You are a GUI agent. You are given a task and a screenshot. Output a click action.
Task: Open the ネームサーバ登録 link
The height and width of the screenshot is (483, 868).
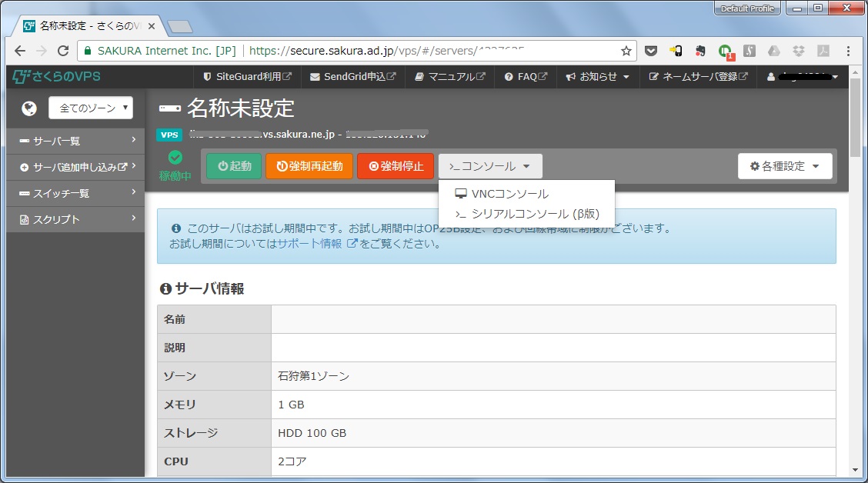coord(699,77)
